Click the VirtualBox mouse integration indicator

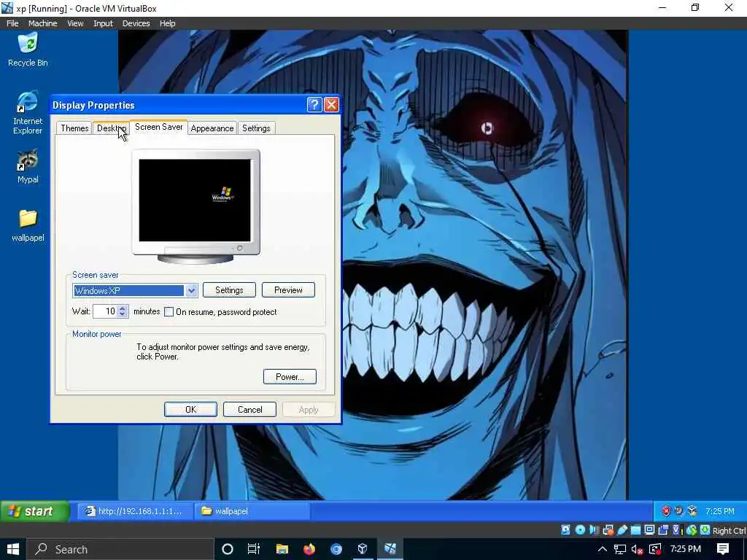[692, 530]
